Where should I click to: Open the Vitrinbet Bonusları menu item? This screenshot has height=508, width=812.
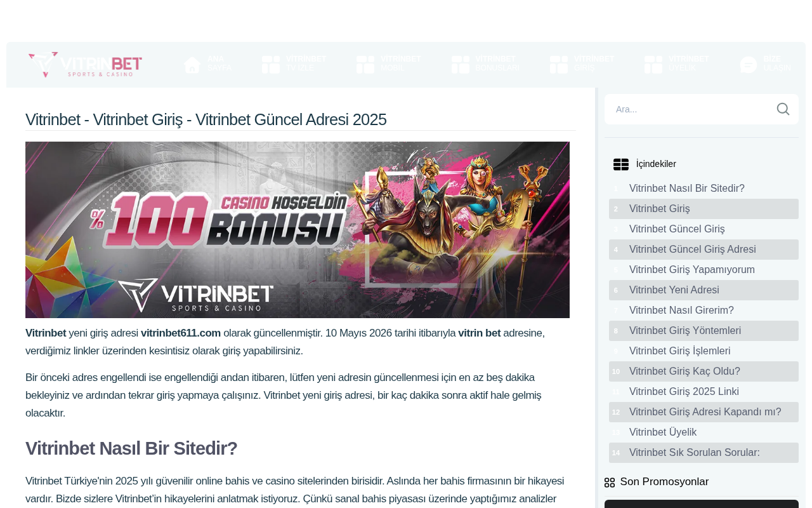click(x=485, y=65)
